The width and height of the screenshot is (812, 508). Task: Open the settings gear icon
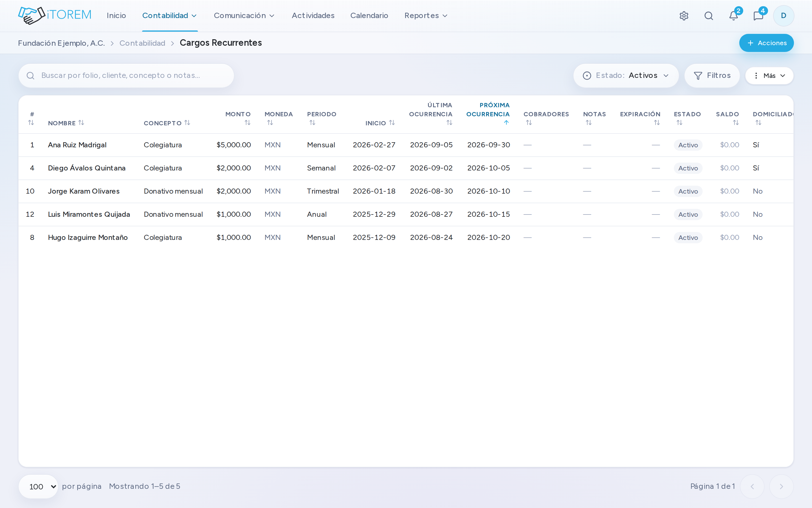(684, 16)
